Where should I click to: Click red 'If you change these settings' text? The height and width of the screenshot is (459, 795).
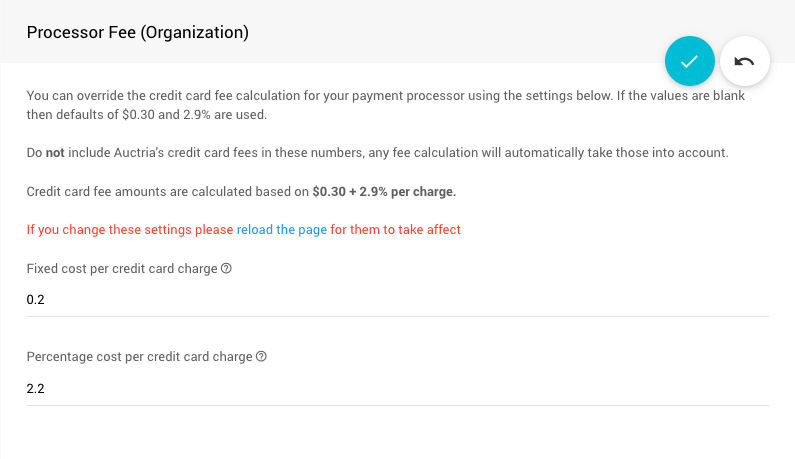click(x=130, y=229)
